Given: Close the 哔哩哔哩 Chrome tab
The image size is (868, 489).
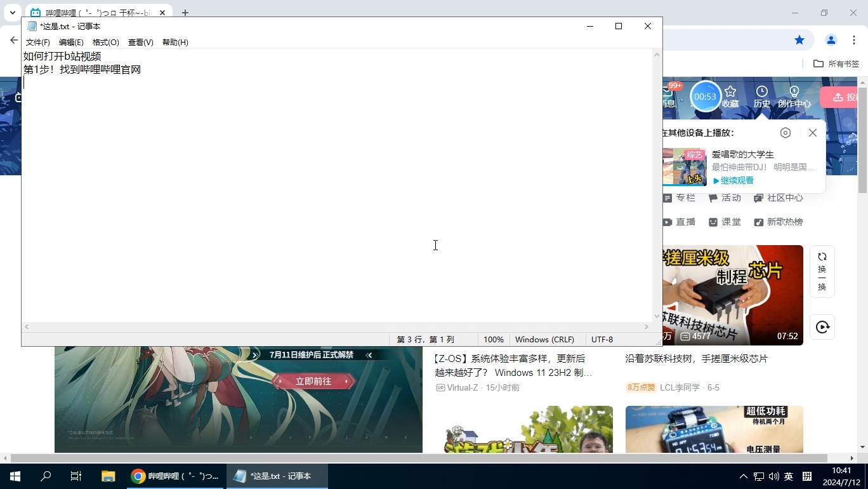Looking at the screenshot, I should click(x=162, y=13).
